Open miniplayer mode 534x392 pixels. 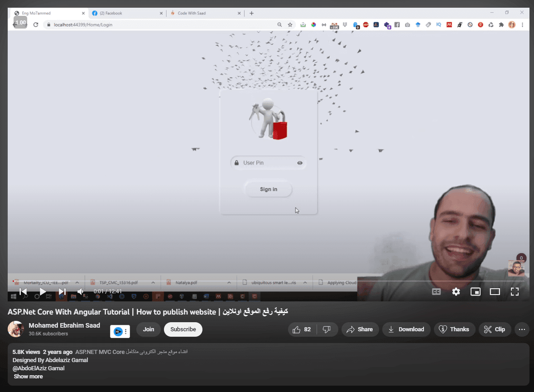pyautogui.click(x=475, y=291)
